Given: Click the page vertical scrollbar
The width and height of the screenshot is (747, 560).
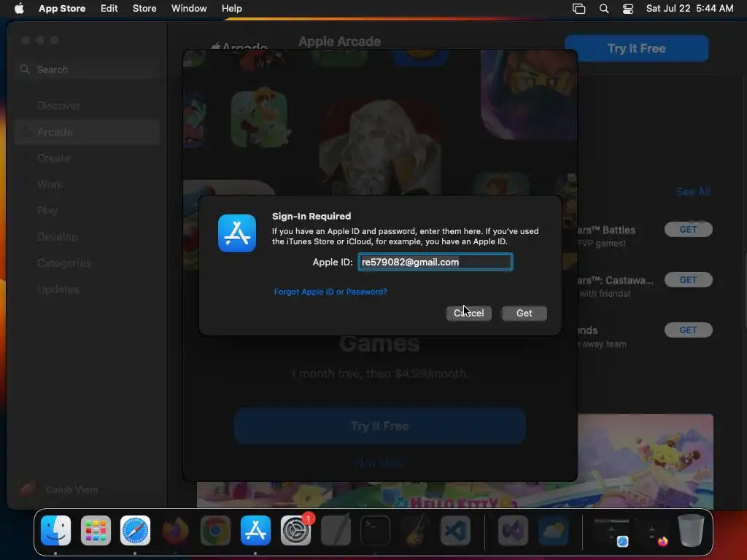Looking at the screenshot, I should (745, 292).
